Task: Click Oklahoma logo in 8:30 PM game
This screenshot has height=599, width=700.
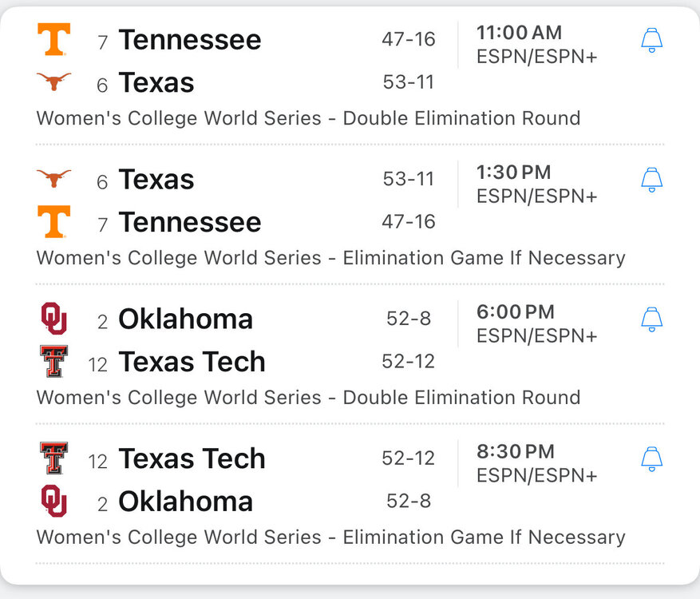Action: coord(54,501)
